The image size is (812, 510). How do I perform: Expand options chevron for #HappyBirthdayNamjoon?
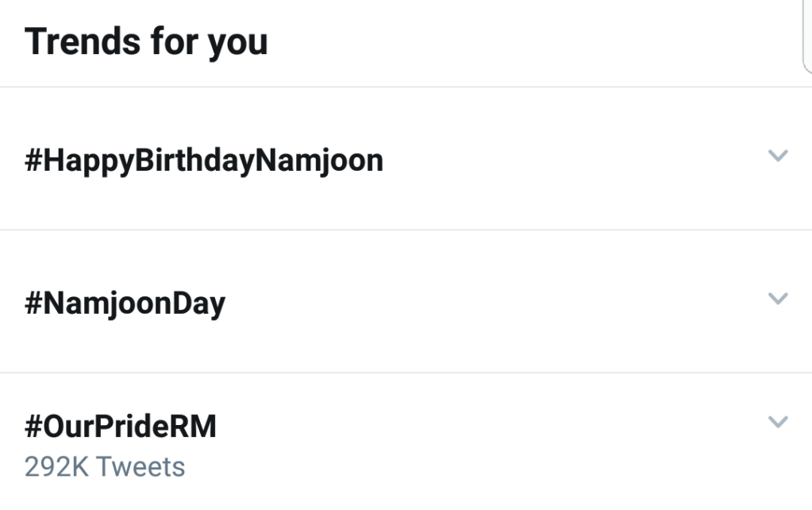778,156
